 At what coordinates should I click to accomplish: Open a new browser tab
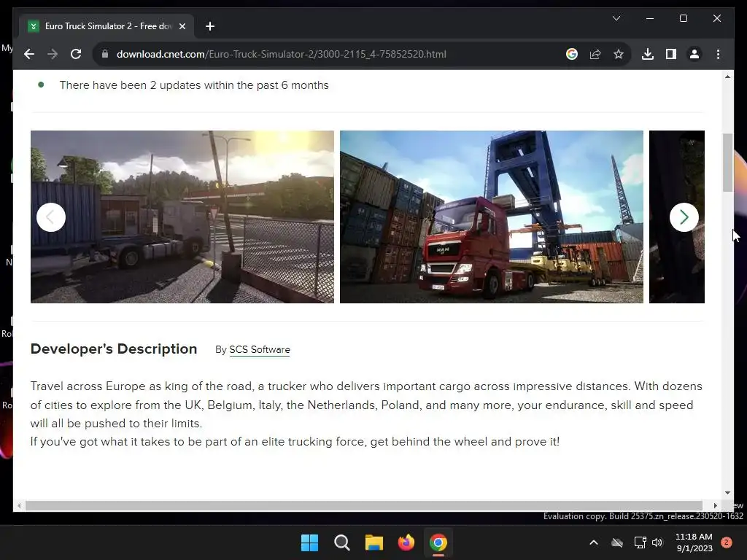210,26
